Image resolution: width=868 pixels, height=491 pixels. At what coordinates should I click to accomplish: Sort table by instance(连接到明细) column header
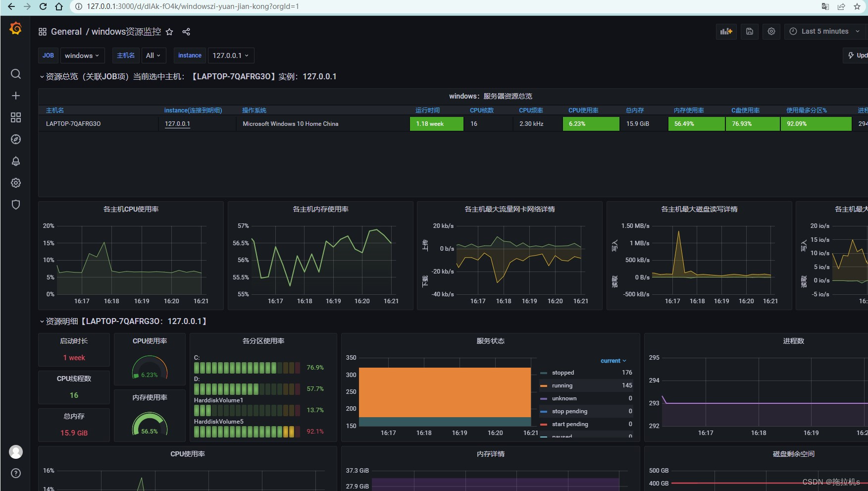click(x=193, y=110)
